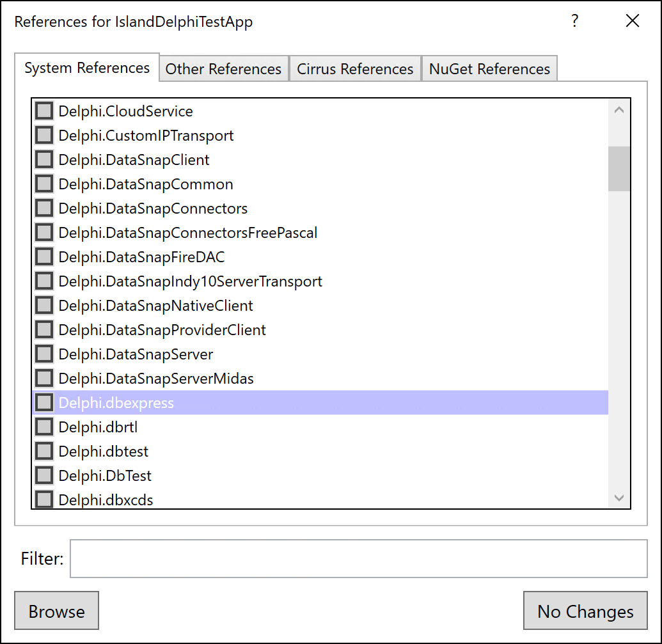Switch to Other References tab
The image size is (662, 644).
click(x=223, y=68)
